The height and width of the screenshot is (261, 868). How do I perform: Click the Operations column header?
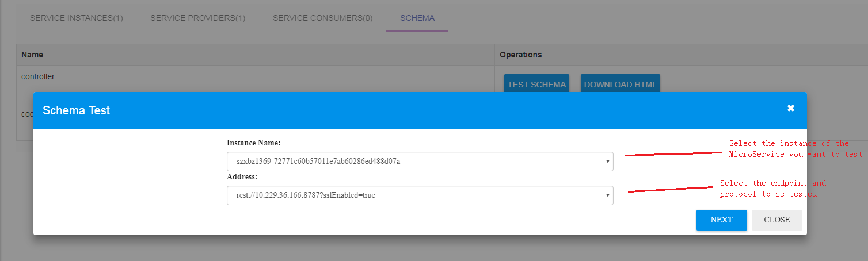tap(520, 55)
